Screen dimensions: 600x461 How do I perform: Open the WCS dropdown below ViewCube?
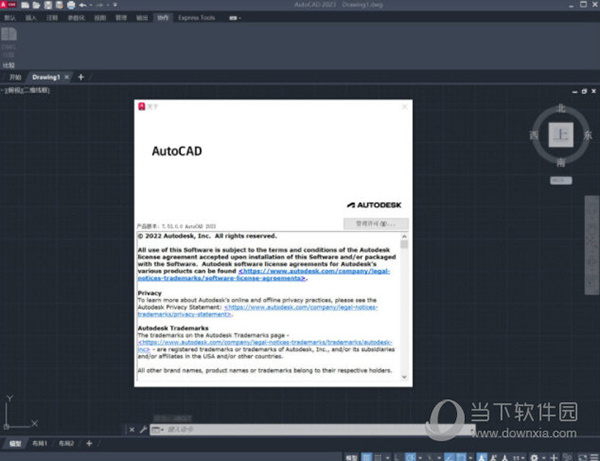coord(561,180)
